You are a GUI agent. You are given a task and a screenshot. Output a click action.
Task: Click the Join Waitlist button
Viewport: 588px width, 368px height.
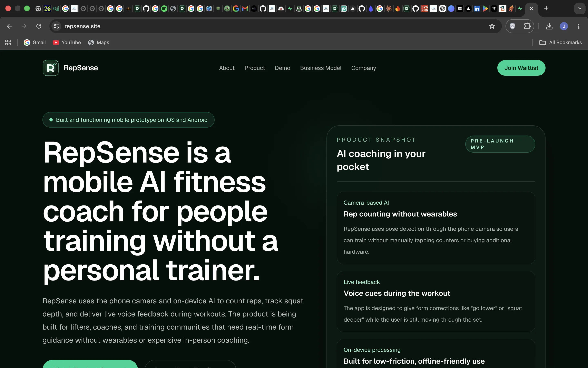(x=521, y=68)
